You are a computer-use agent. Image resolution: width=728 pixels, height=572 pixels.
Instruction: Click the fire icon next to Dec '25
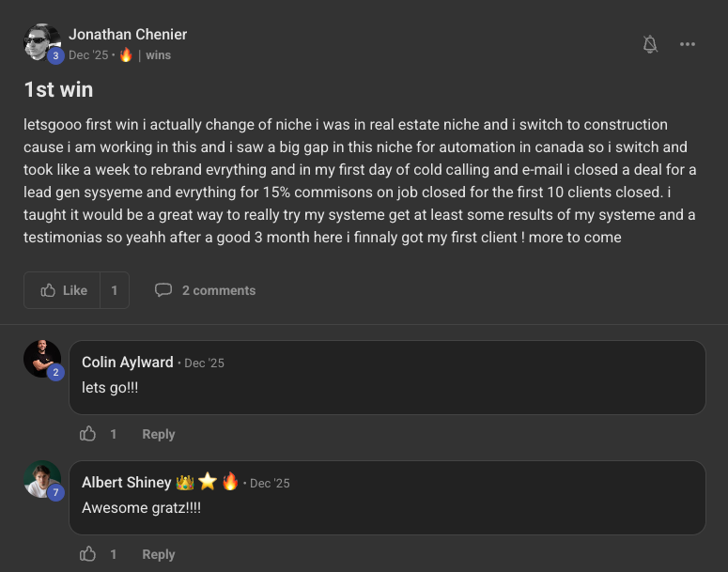click(x=126, y=55)
